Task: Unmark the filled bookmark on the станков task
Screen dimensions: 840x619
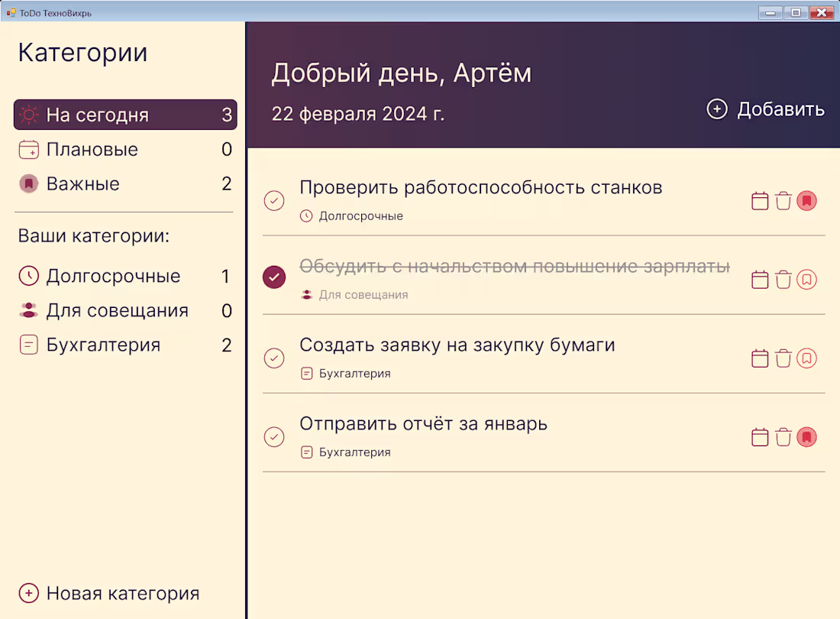Action: click(808, 200)
